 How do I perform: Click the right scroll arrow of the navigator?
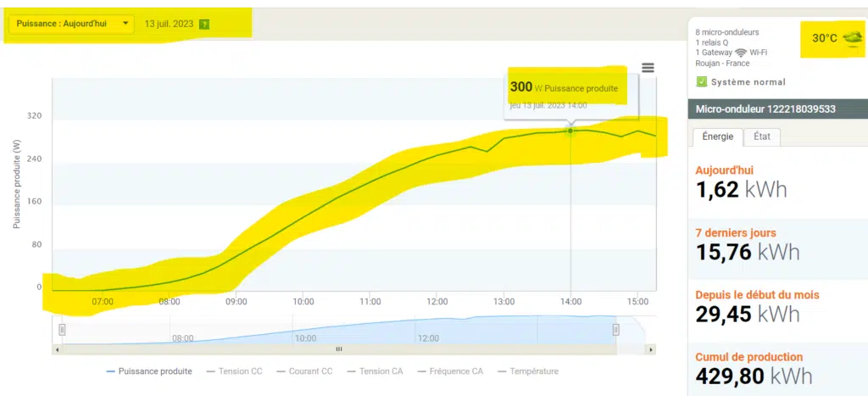(x=650, y=349)
